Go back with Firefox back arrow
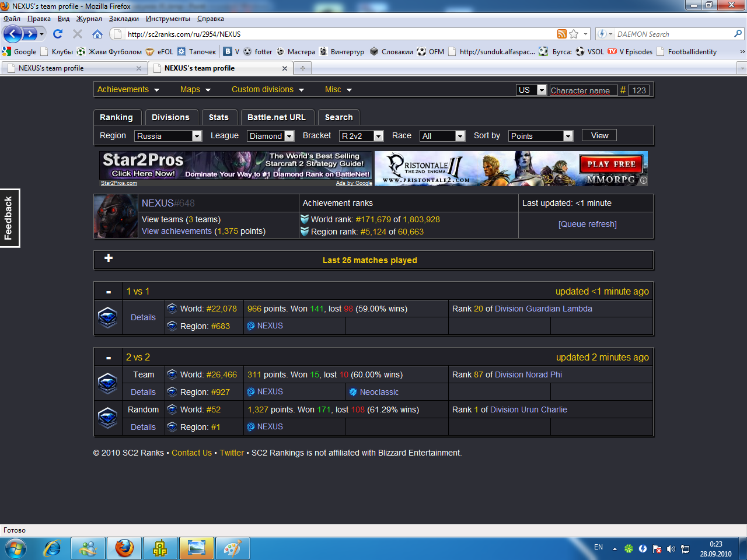The image size is (747, 560). (x=12, y=34)
